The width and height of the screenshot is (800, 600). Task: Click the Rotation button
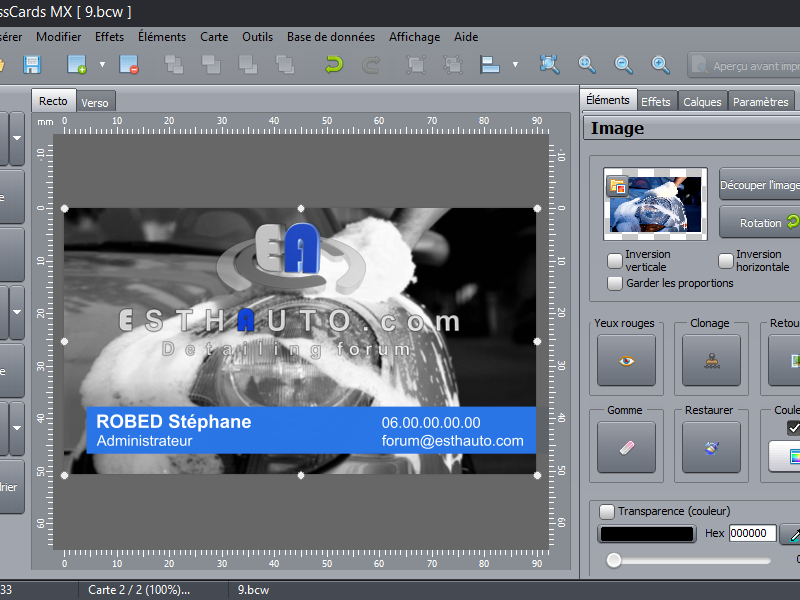point(760,222)
